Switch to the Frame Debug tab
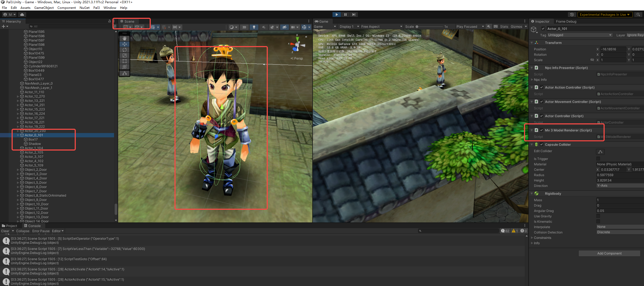This screenshot has width=644, height=286. (566, 21)
